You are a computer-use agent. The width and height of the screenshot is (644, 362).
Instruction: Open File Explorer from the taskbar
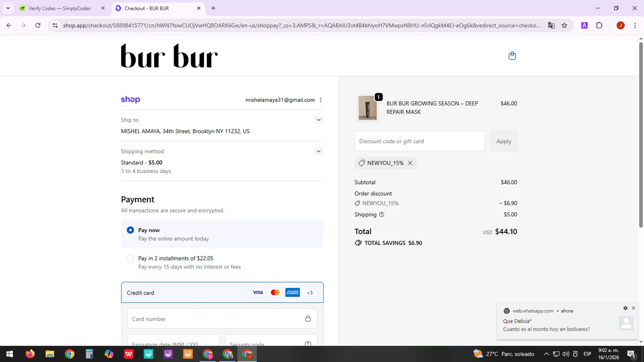50,354
